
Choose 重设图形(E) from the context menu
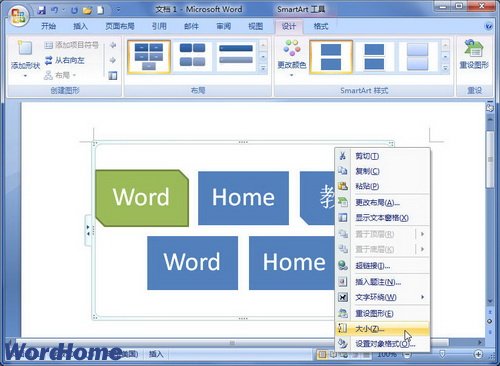pos(383,313)
